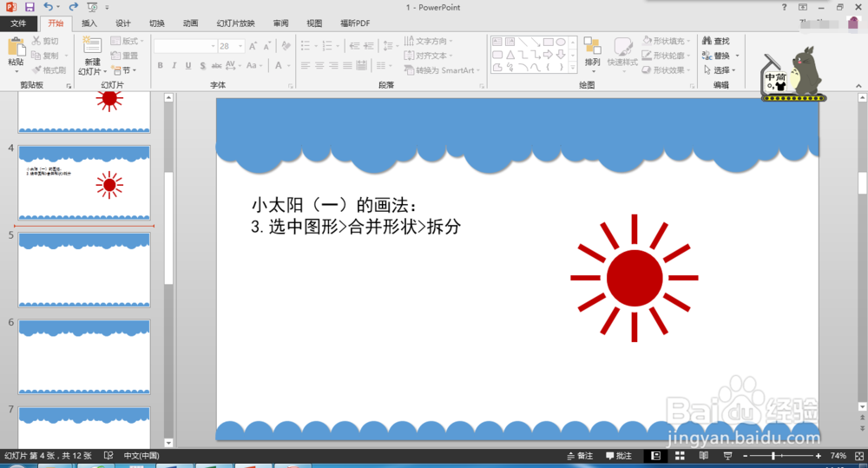Switch to the 设计 Design tab
The width and height of the screenshot is (868, 468).
pos(123,23)
